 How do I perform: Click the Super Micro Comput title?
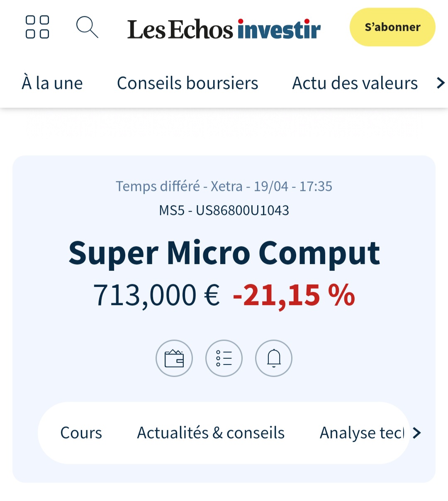(x=224, y=253)
